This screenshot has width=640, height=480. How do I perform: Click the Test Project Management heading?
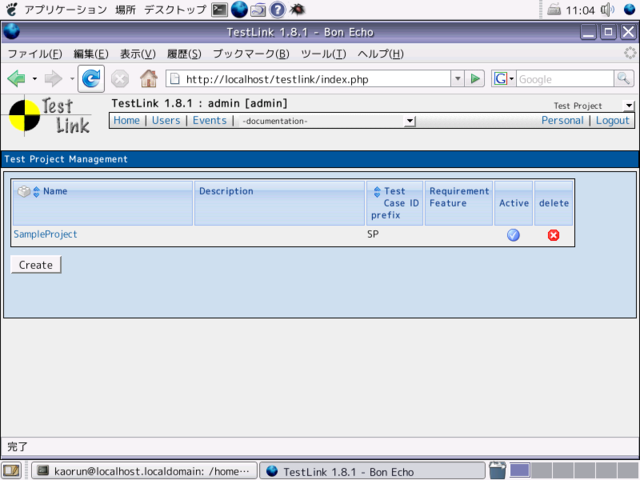coord(66,159)
